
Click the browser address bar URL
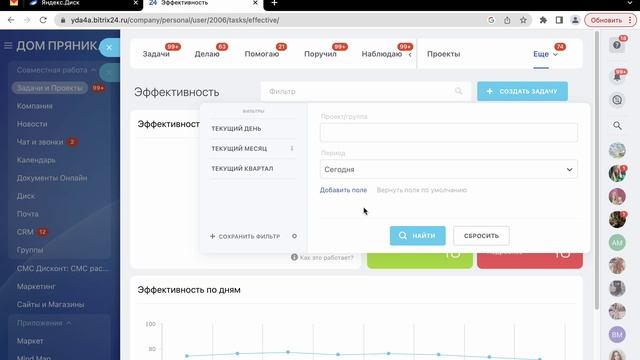pyautogui.click(x=175, y=20)
